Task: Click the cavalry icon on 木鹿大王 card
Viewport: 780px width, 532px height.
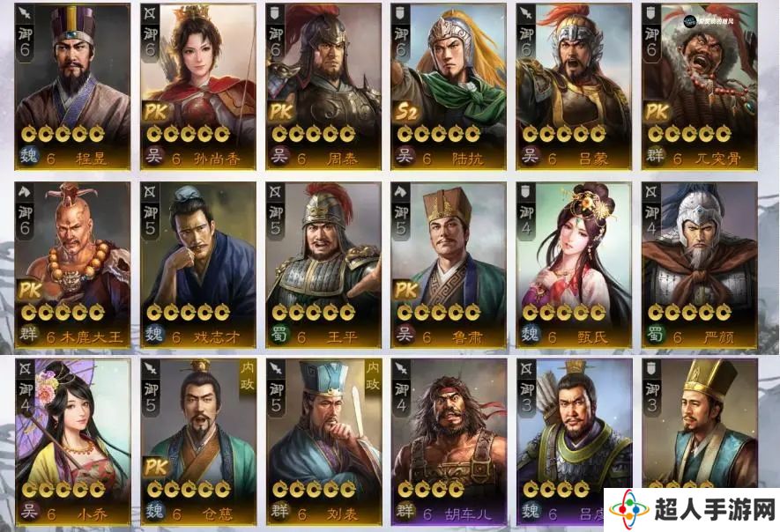Action: tap(25, 191)
